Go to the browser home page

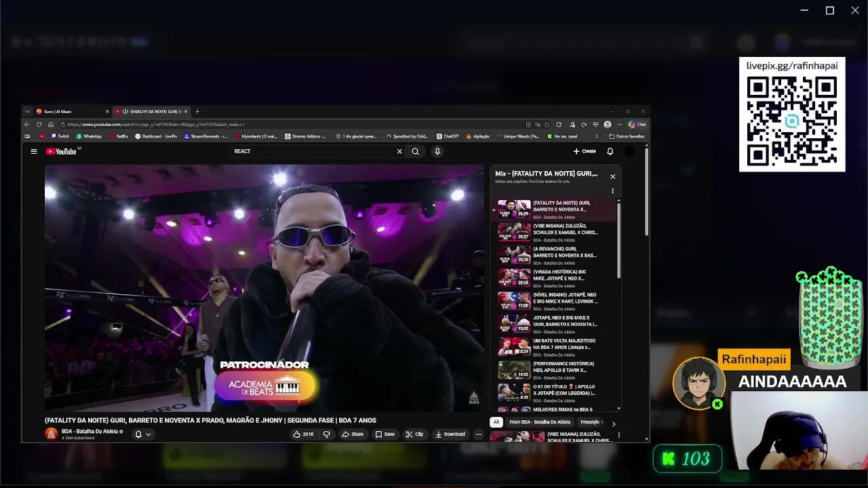pyautogui.click(x=50, y=125)
